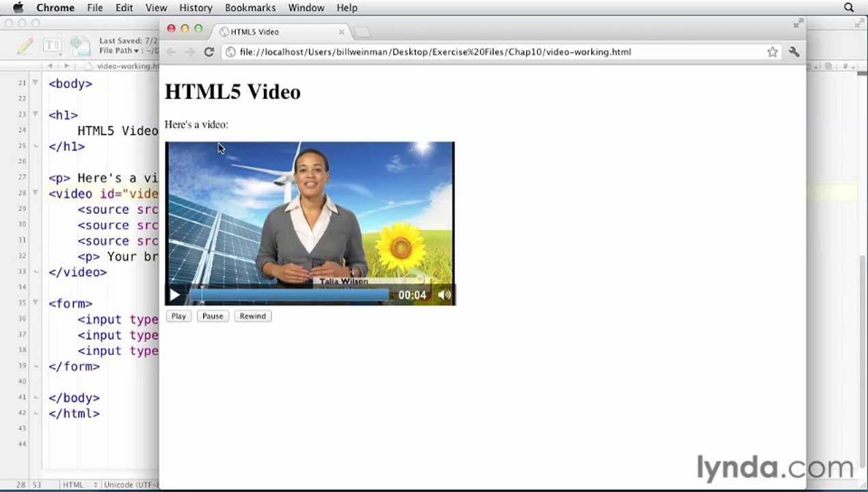Collapse the video tag fold on line 28
Image resolution: width=868 pixels, height=492 pixels.
[x=35, y=193]
